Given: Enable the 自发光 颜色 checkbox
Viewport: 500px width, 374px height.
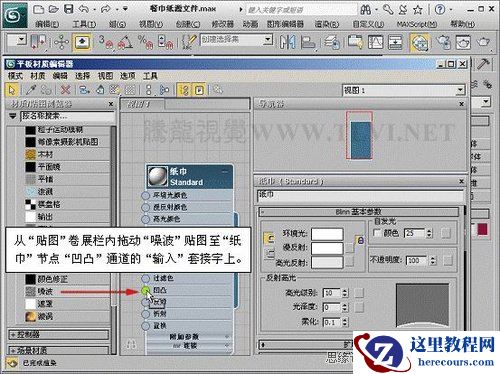Looking at the screenshot, I should pos(377,233).
